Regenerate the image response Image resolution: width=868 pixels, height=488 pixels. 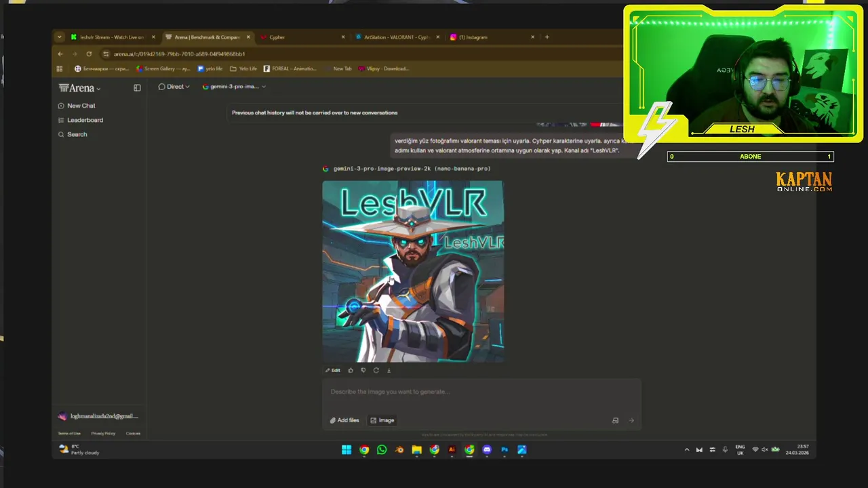click(x=376, y=370)
